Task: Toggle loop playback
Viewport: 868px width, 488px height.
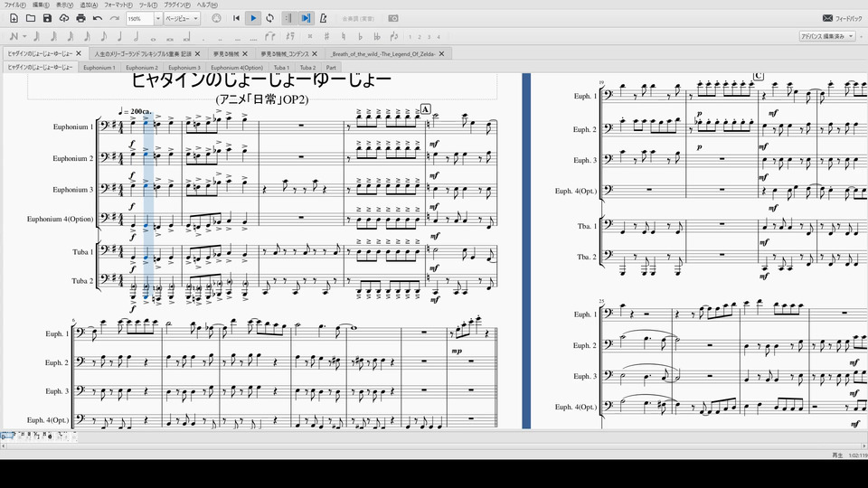Action: [x=269, y=18]
